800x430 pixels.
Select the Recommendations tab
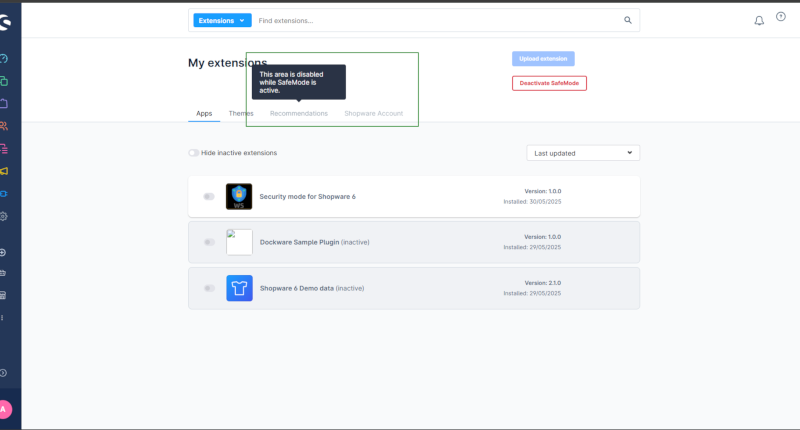[x=299, y=113]
